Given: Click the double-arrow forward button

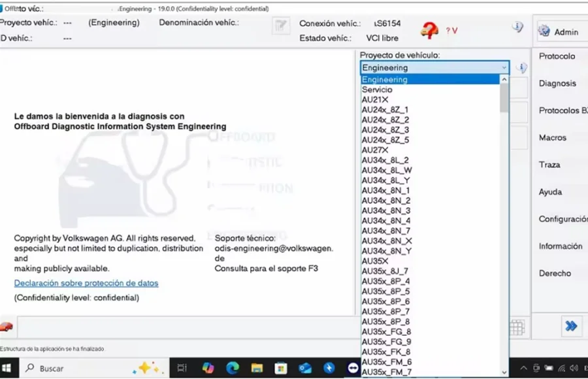Looking at the screenshot, I should click(x=571, y=326).
